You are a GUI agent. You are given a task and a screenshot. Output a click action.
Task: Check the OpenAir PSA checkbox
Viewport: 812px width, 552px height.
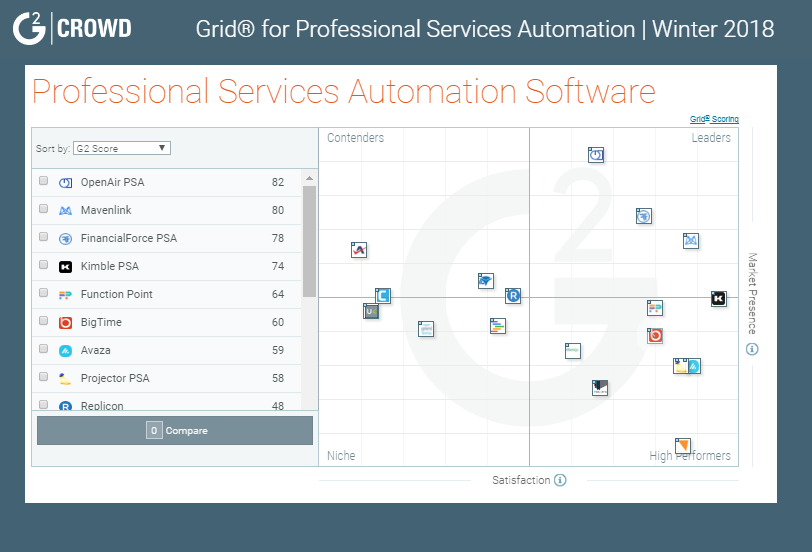point(44,181)
